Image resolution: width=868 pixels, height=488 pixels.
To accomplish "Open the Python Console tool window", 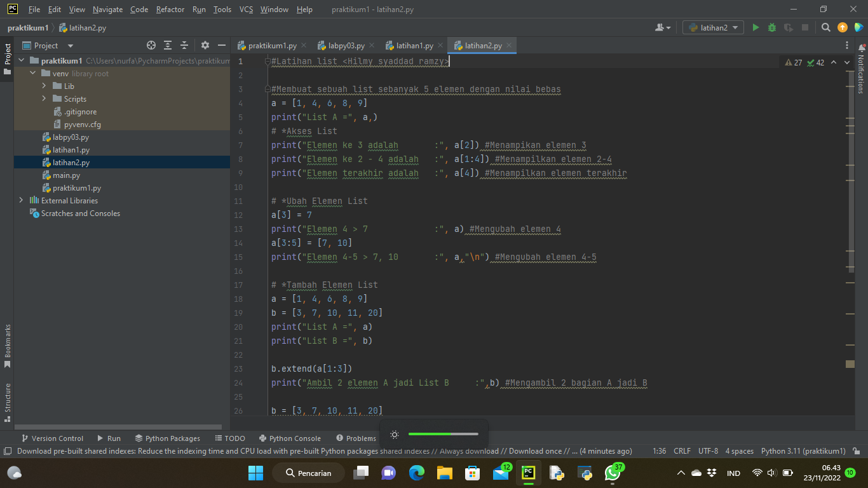I will tap(290, 438).
